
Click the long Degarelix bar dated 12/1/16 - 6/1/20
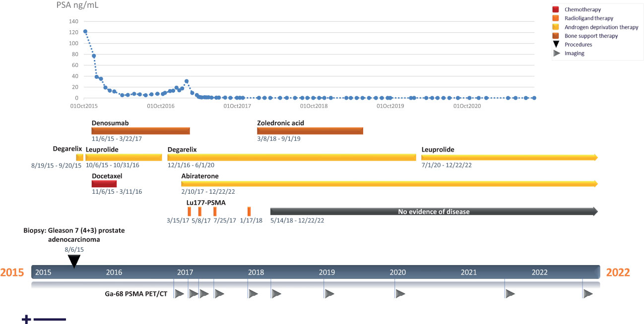[x=292, y=158]
